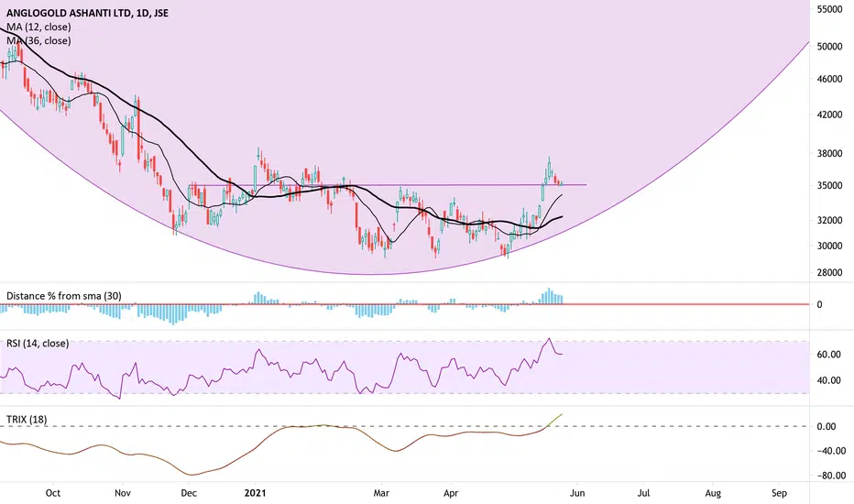Click the Dec date on the time axis
The height and width of the screenshot is (504, 854).
(x=189, y=493)
